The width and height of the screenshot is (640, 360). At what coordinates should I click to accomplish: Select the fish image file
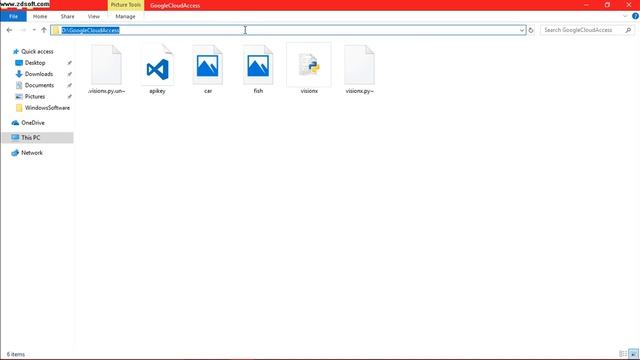pyautogui.click(x=258, y=69)
